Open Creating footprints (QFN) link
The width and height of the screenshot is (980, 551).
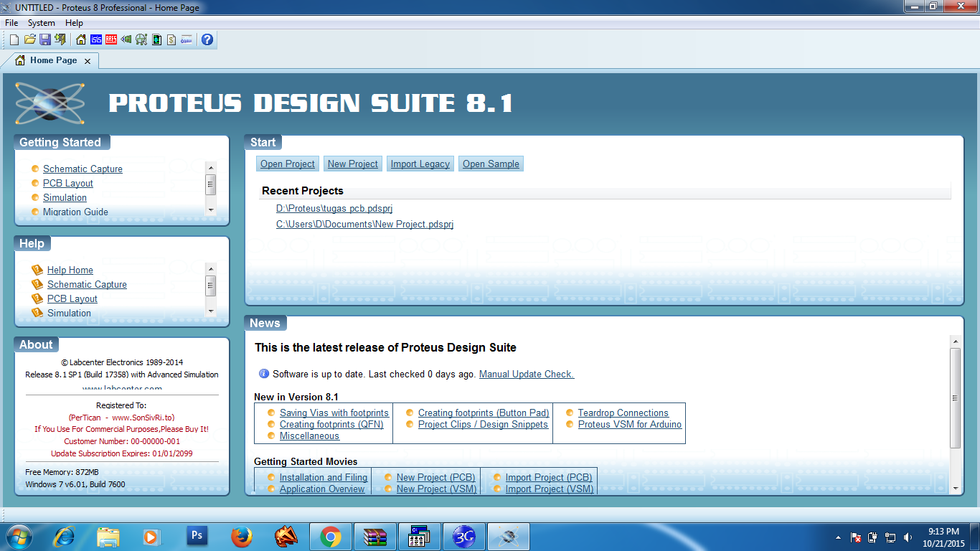[331, 424]
